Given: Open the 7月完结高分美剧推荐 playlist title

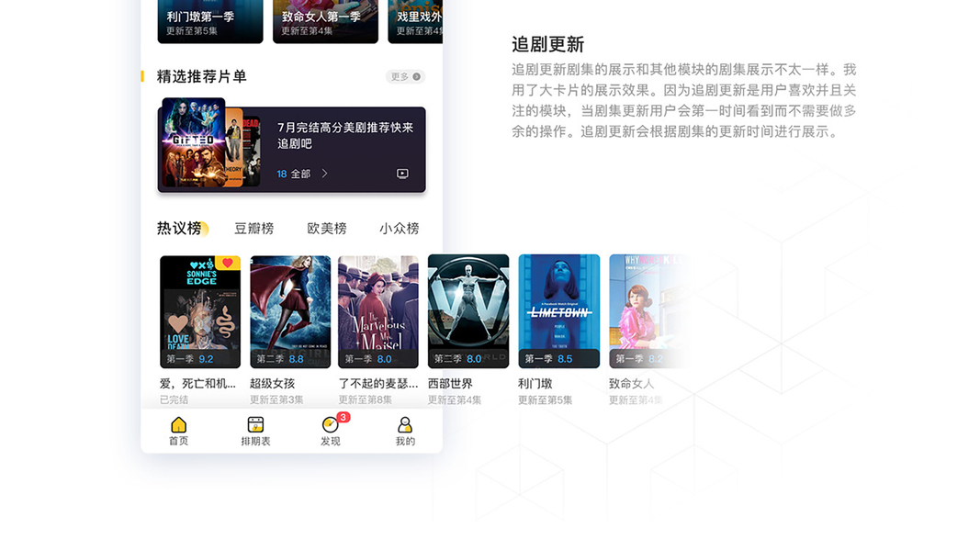Looking at the screenshot, I should [345, 136].
